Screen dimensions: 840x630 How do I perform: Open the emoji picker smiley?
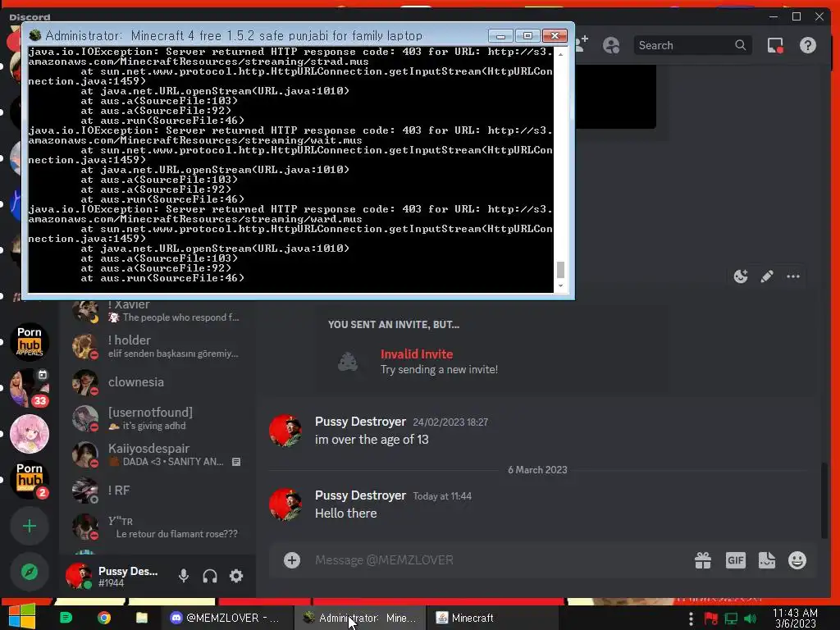(x=797, y=560)
